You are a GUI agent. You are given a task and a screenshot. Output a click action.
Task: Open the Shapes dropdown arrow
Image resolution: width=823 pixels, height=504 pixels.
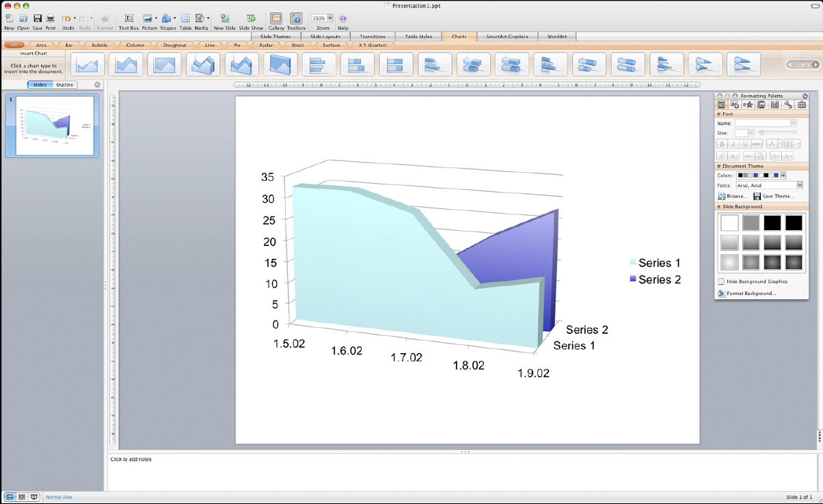point(174,18)
